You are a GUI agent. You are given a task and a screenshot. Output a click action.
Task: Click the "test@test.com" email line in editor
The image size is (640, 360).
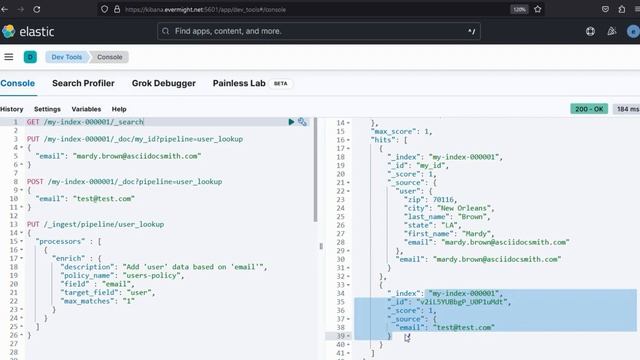[x=85, y=198]
